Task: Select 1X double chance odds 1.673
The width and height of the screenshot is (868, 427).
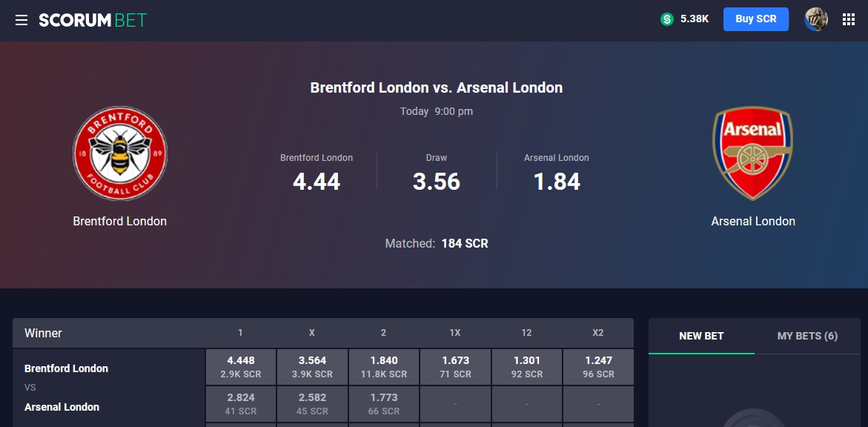Action: [456, 367]
